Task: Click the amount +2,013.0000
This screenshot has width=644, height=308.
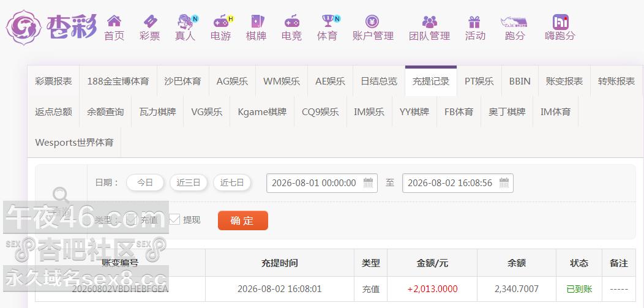Action: [432, 289]
